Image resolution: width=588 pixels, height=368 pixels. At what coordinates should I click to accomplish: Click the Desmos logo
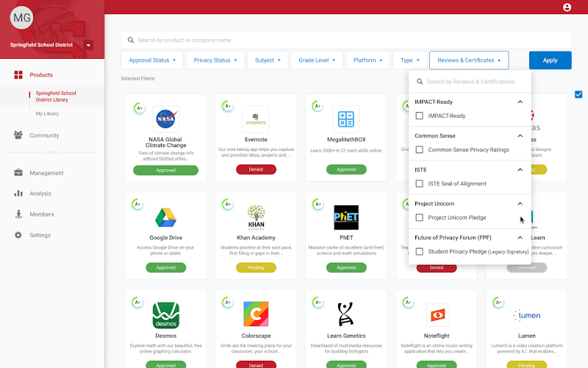166,316
